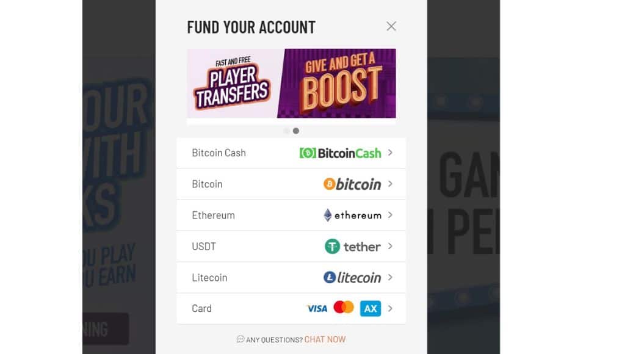644x354 pixels.
Task: Select the second carousel dot
Action: click(x=295, y=131)
